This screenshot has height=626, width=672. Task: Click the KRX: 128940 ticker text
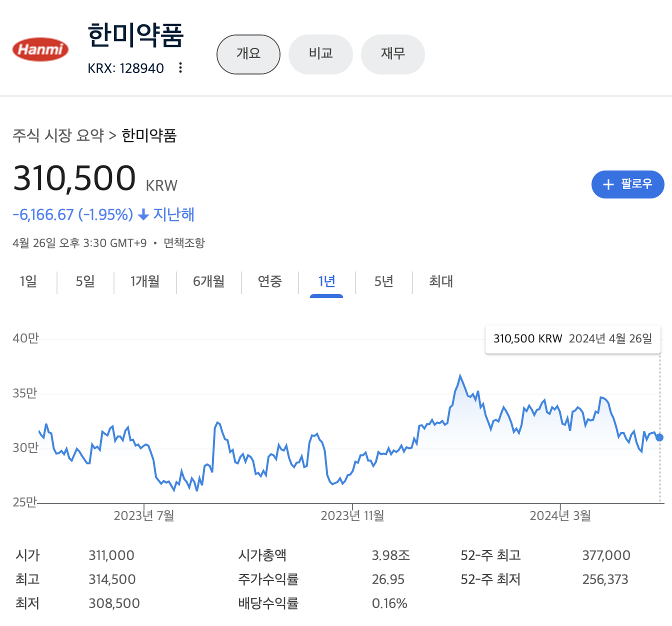pos(126,68)
